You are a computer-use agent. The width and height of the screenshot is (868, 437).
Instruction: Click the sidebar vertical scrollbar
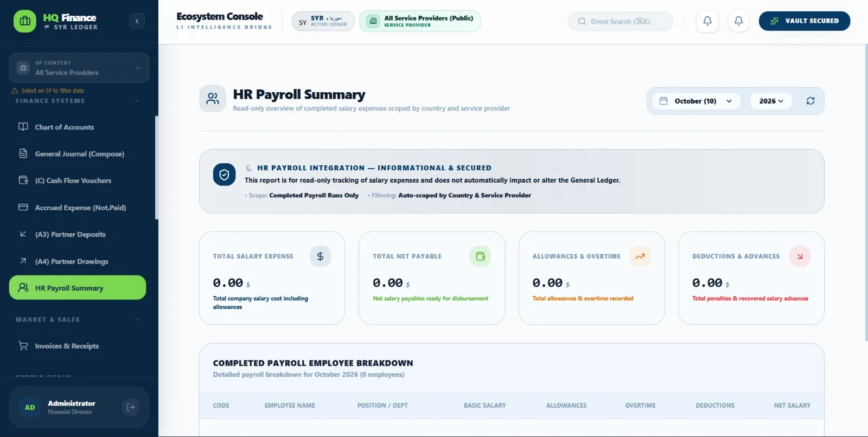(157, 168)
